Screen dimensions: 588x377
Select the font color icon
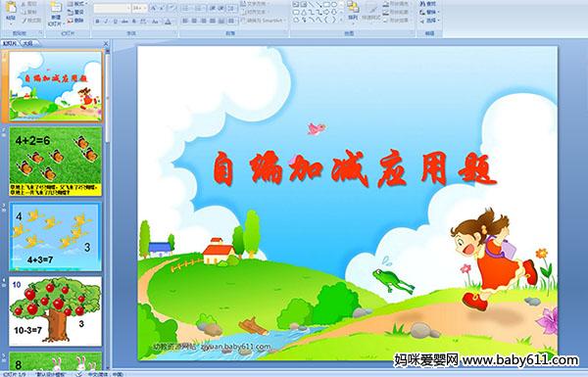(x=168, y=22)
